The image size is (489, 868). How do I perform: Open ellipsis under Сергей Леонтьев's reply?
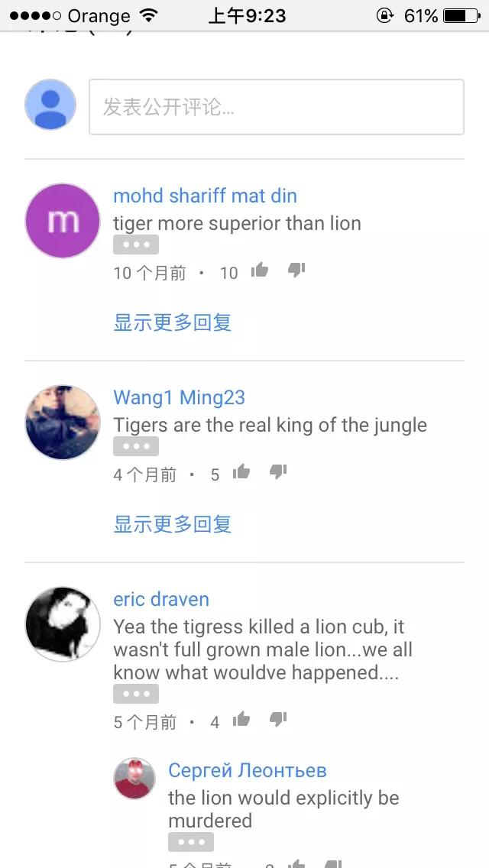[191, 843]
